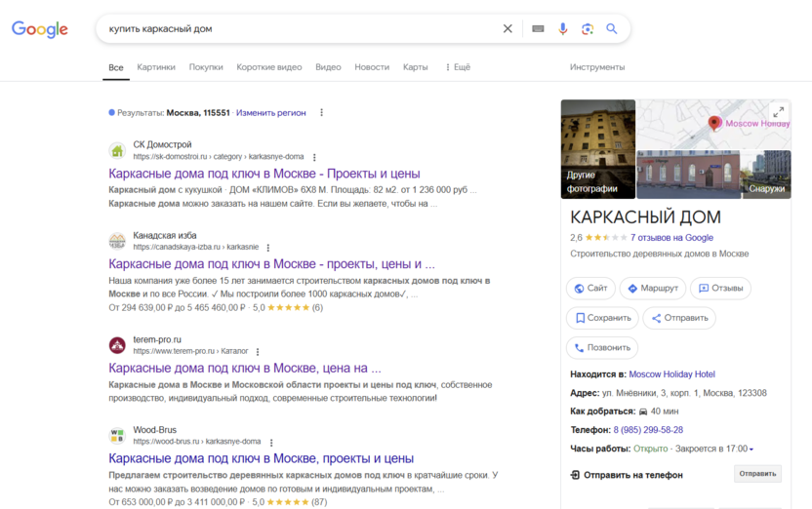Switch to the Новости tab

click(x=372, y=67)
